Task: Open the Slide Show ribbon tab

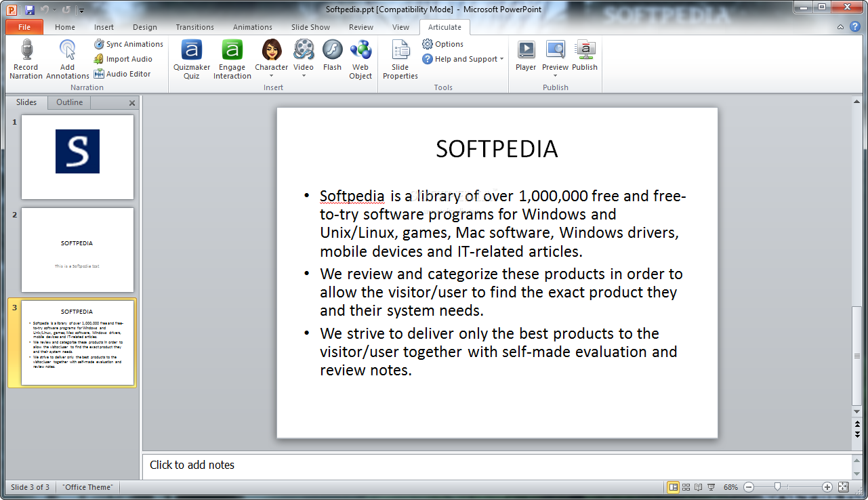Action: 310,27
